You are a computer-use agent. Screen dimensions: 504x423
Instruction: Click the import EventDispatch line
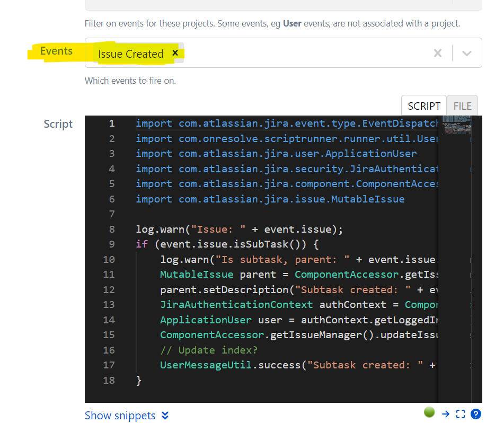(x=287, y=124)
